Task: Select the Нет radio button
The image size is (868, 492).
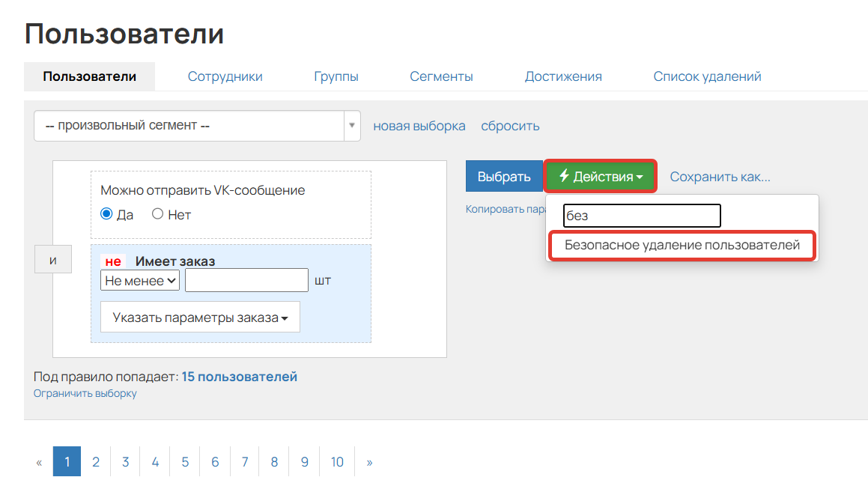Action: point(157,214)
